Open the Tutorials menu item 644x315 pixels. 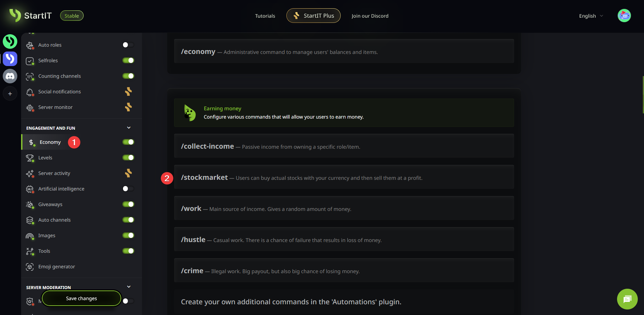(x=265, y=16)
